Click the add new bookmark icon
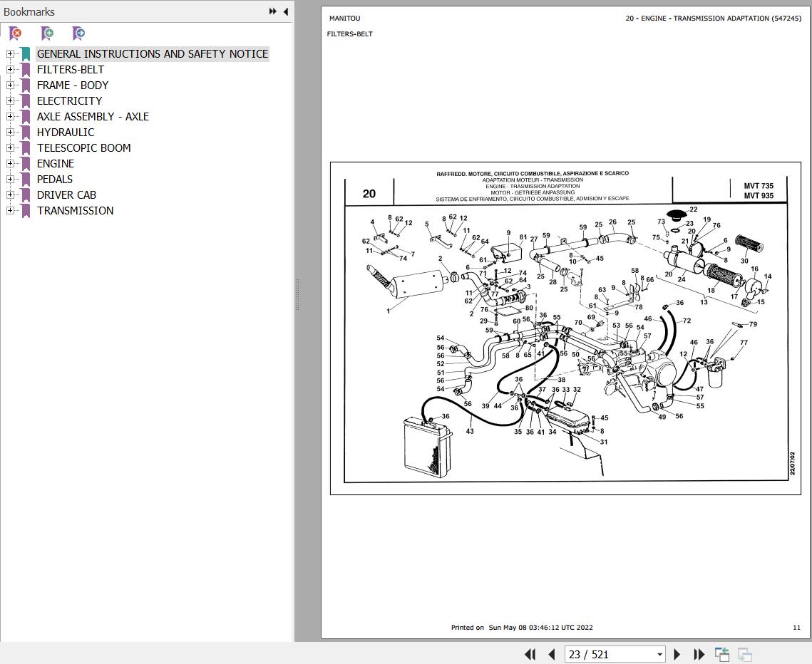 pyautogui.click(x=47, y=33)
